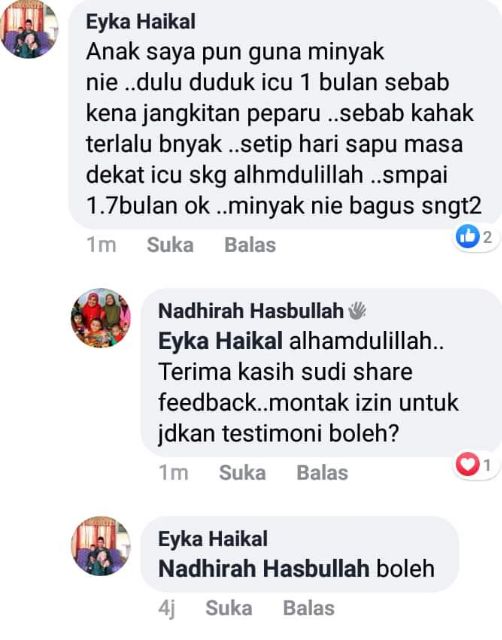Open Eyka Haikal name link on top comment
This screenshot has height=640, width=502.
[x=141, y=22]
